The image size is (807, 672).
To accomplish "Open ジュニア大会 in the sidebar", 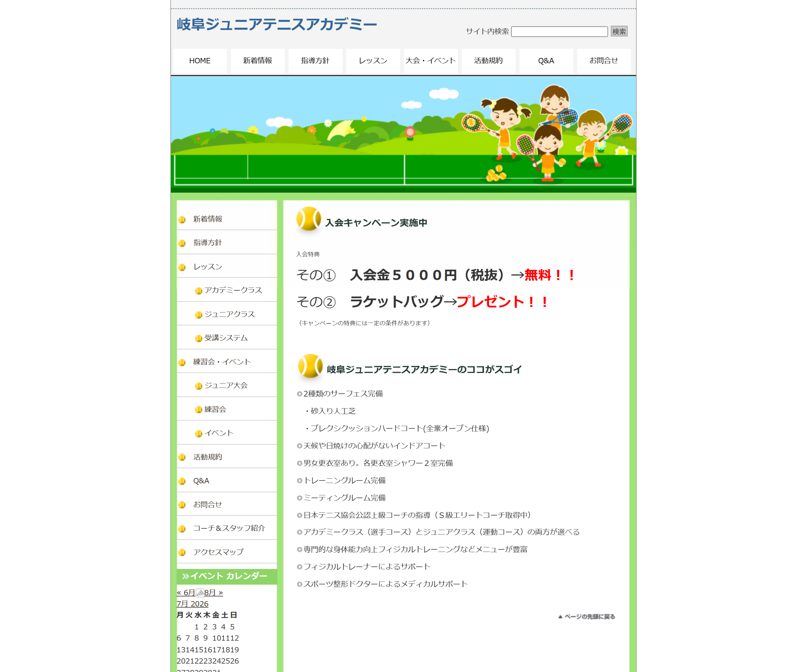I will (226, 386).
